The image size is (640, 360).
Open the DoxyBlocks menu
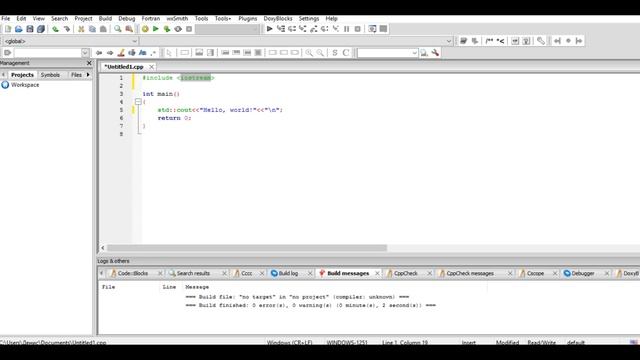pyautogui.click(x=278, y=19)
